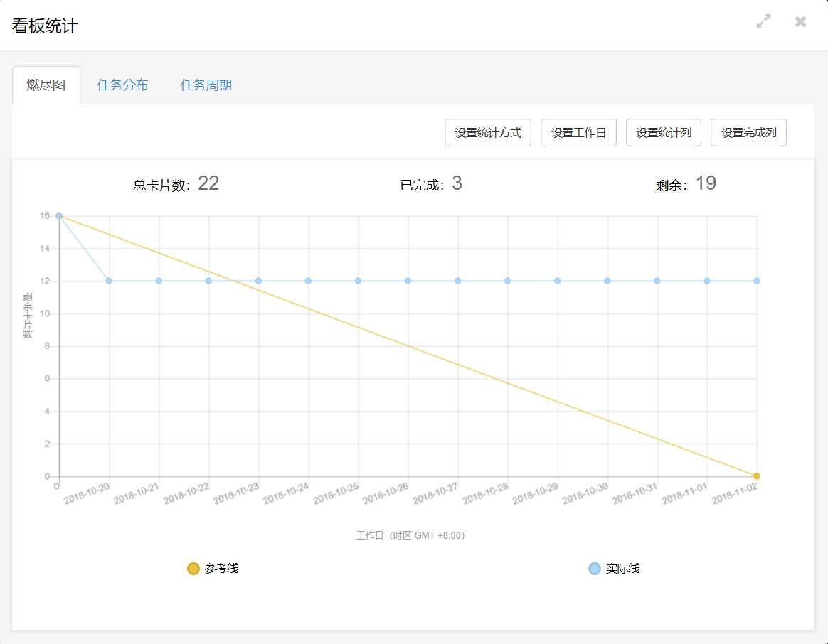Click the actual-line data point at 2018-10-21
828x644 pixels.
click(159, 281)
